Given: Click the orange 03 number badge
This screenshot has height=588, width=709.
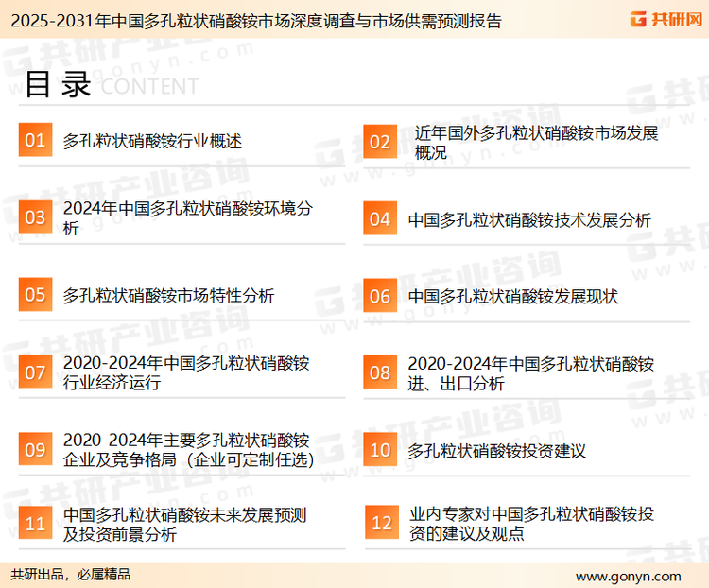Looking at the screenshot, I should tap(35, 217).
